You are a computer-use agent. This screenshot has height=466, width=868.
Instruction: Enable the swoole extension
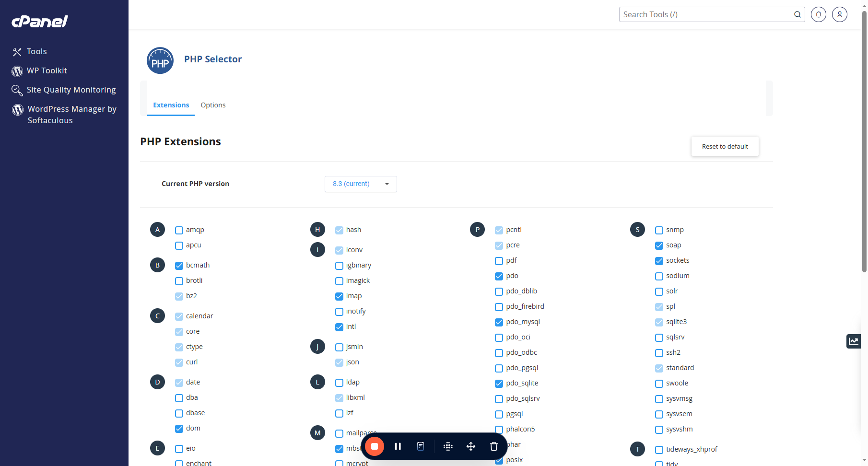[x=659, y=384]
